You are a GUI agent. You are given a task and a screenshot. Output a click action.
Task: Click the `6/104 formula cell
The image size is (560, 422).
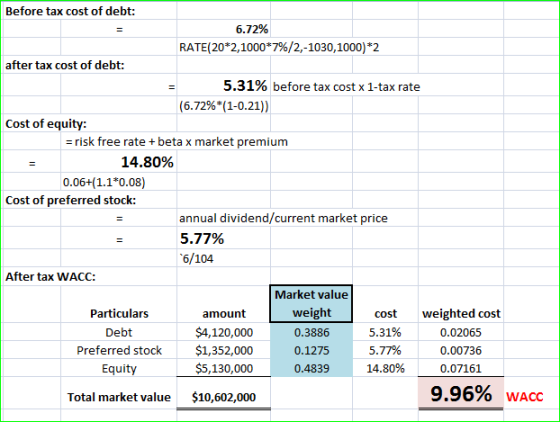click(x=224, y=258)
